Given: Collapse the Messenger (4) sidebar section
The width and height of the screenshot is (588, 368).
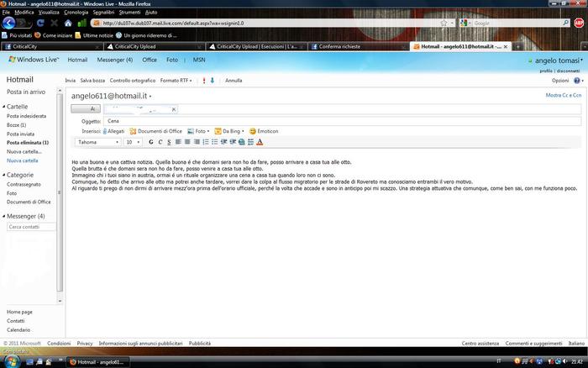Looking at the screenshot, I should tap(3, 216).
